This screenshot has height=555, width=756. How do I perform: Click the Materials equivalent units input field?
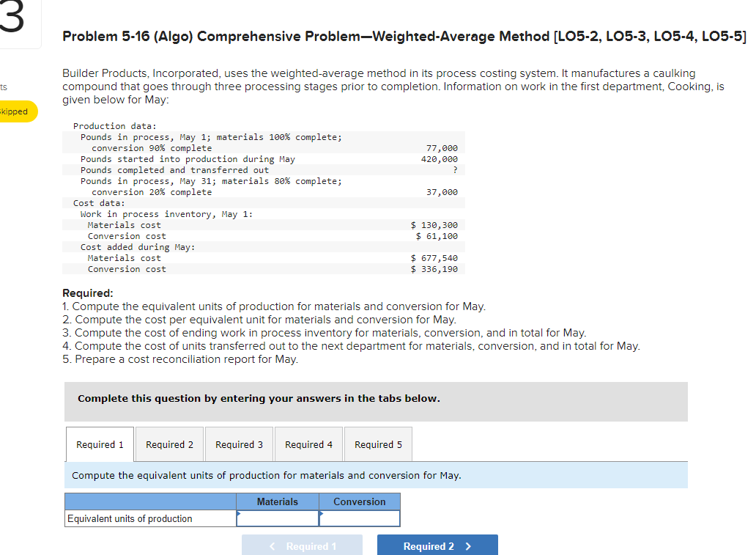(x=279, y=518)
